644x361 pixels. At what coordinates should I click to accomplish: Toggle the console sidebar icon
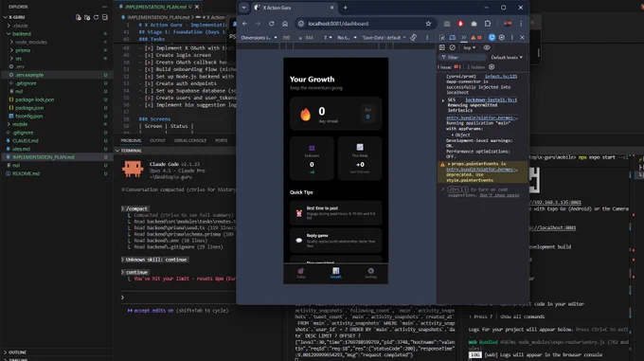tap(442, 47)
